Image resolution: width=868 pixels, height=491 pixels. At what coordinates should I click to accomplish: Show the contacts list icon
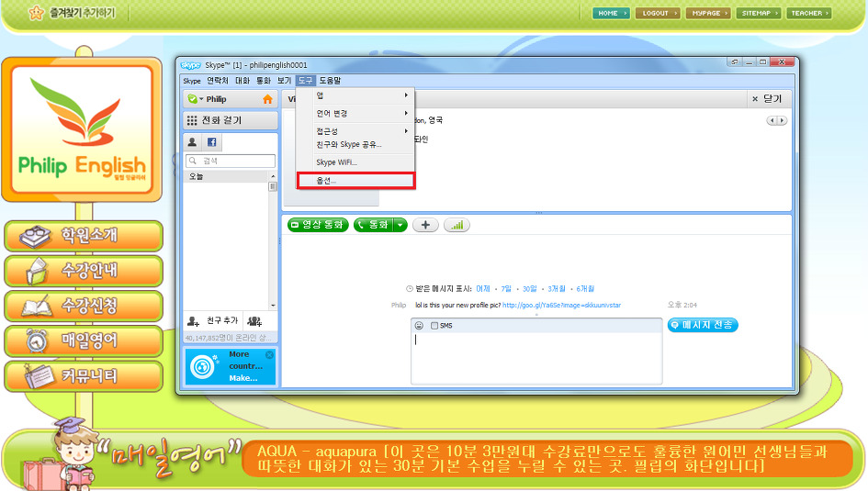pos(192,142)
